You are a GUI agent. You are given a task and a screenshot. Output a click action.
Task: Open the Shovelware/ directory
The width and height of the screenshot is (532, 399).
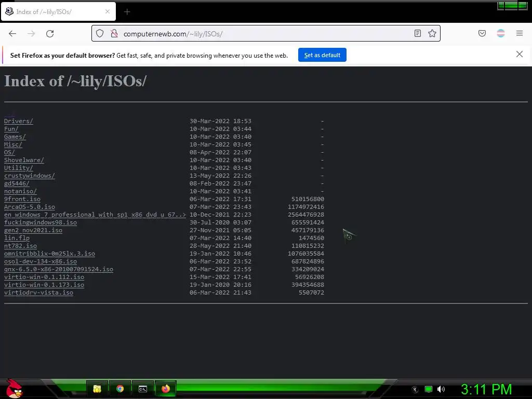click(x=24, y=160)
